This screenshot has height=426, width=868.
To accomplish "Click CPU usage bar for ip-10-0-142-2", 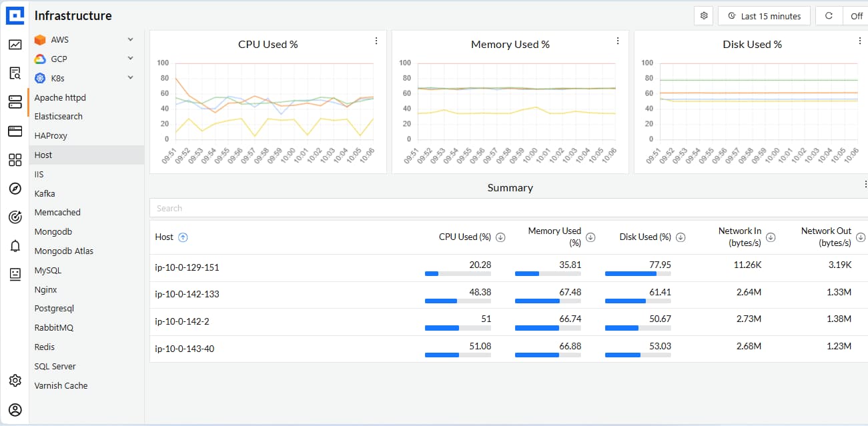I will tap(441, 328).
